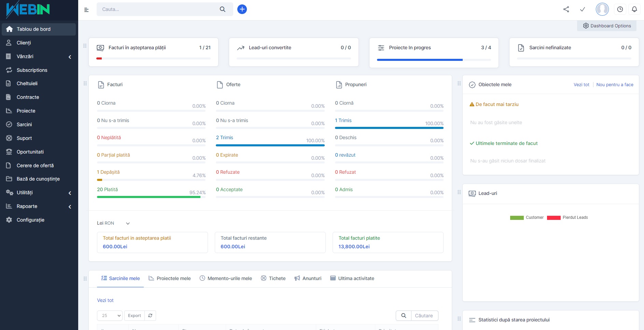Switch to the Proiectele mele tab

(x=170, y=278)
